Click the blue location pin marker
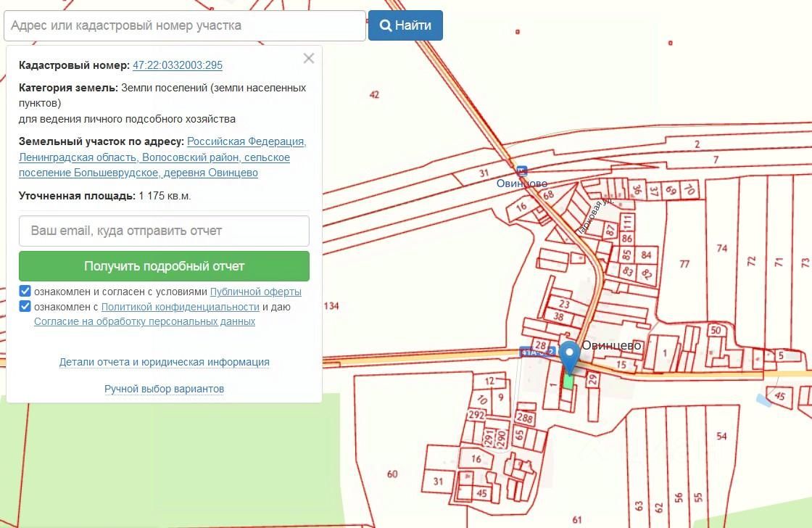 click(570, 355)
